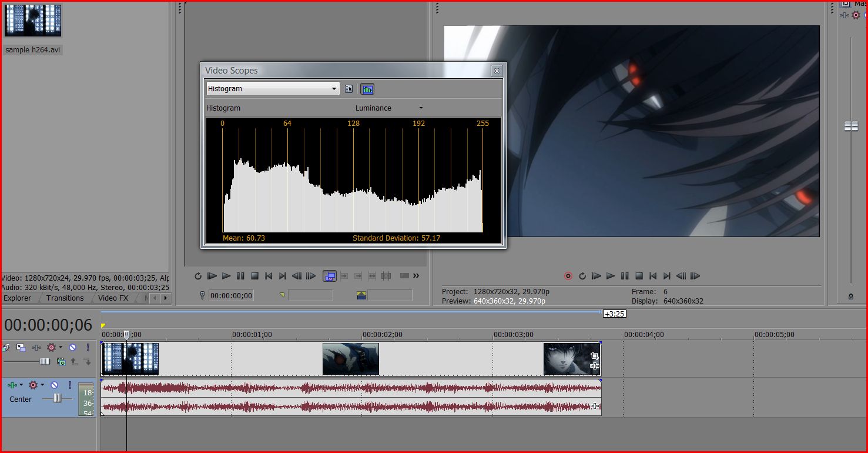This screenshot has width=868, height=453.
Task: Go to end in the trimmer
Action: [283, 276]
